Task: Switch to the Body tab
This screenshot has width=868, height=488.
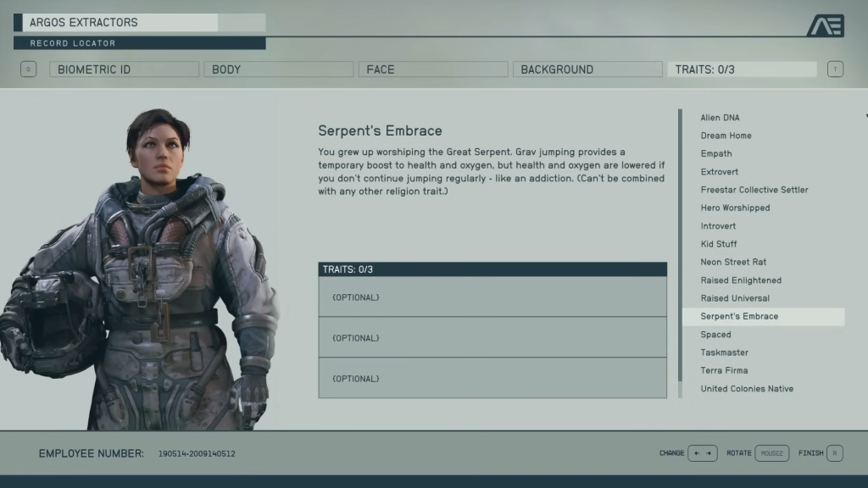Action: [278, 69]
